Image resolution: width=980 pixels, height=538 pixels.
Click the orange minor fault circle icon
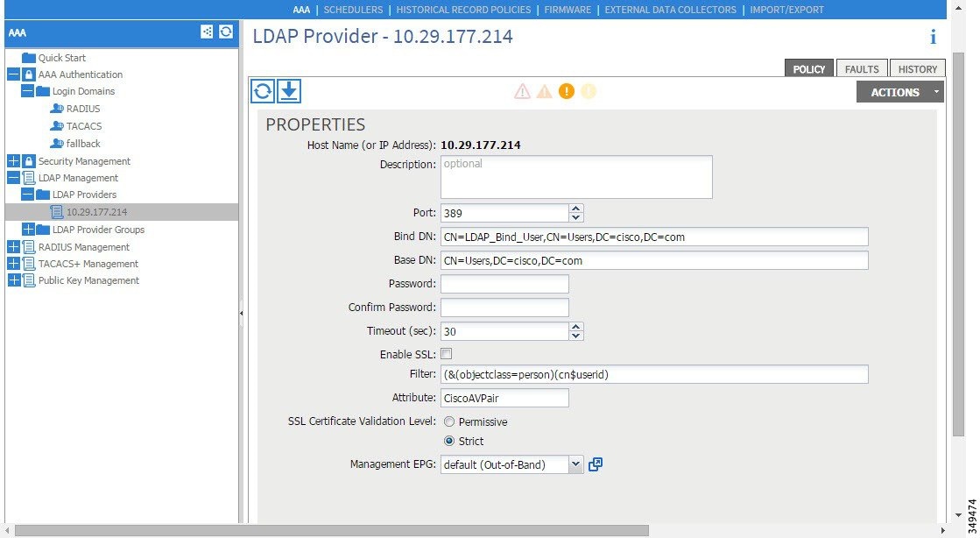tap(567, 91)
